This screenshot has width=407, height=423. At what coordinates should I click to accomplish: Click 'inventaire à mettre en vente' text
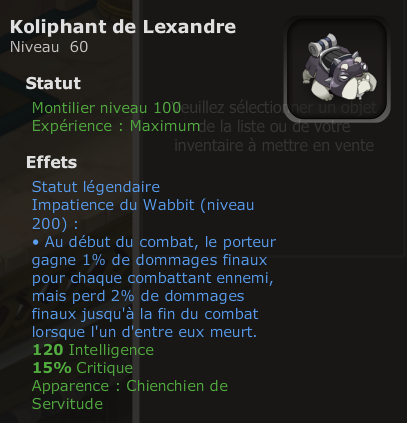click(x=274, y=146)
